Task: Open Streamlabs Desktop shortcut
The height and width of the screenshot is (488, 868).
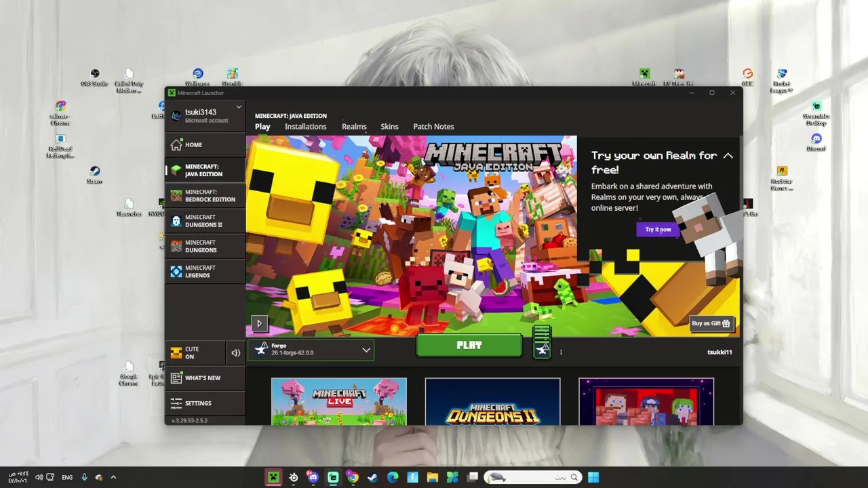Action: [816, 113]
